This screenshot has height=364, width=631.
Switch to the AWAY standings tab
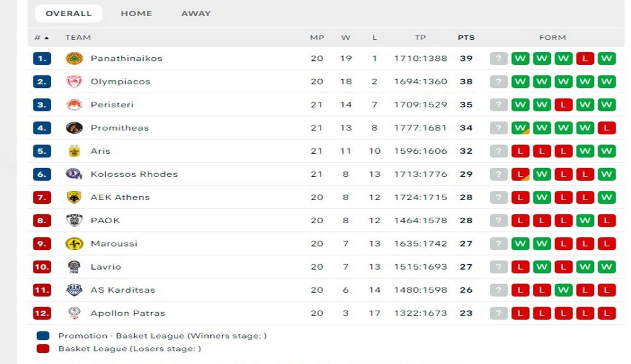(x=196, y=13)
